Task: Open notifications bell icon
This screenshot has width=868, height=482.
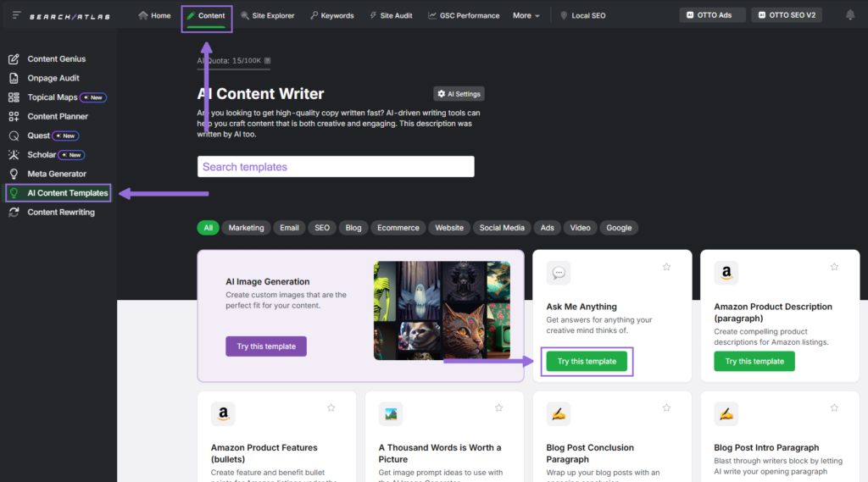Action: pyautogui.click(x=850, y=15)
